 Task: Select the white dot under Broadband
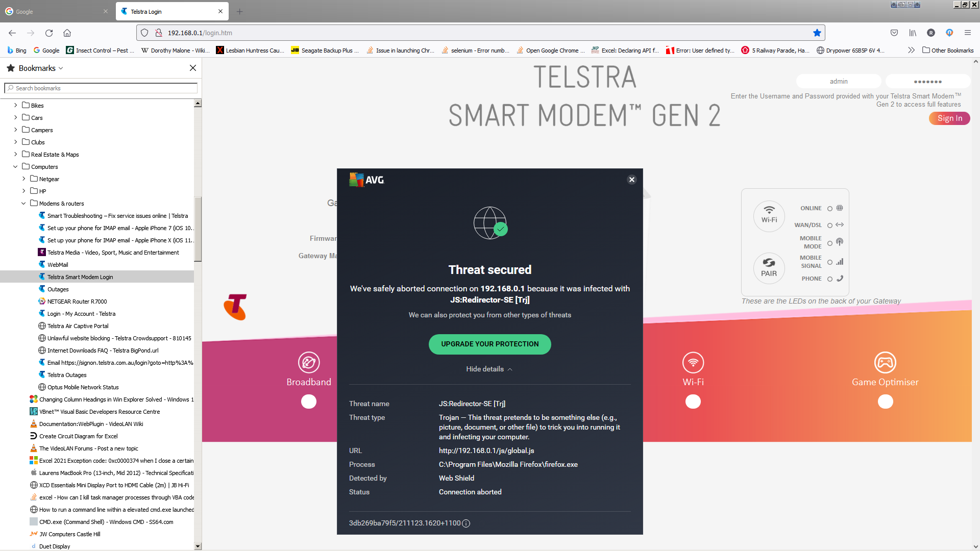pyautogui.click(x=309, y=402)
